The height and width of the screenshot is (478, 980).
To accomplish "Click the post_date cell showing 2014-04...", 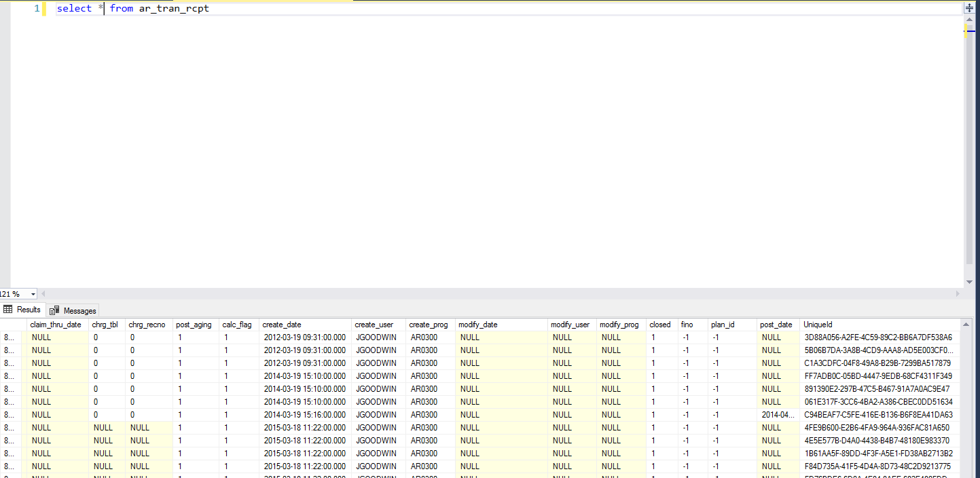I will click(778, 415).
